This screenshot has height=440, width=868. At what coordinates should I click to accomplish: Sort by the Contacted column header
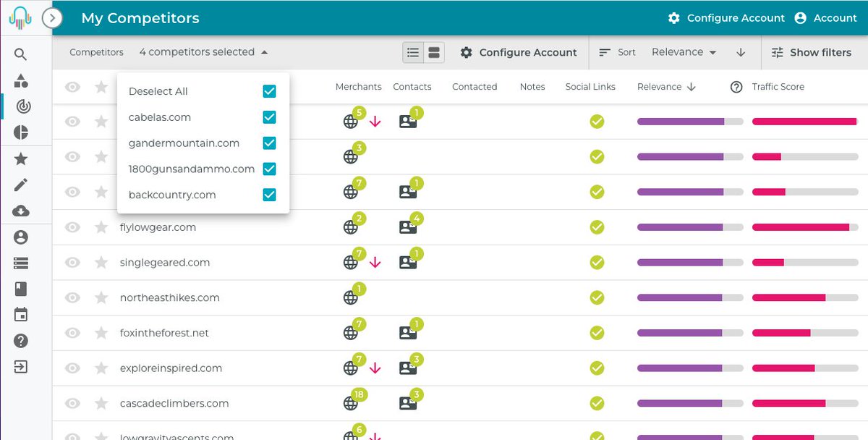coord(475,87)
